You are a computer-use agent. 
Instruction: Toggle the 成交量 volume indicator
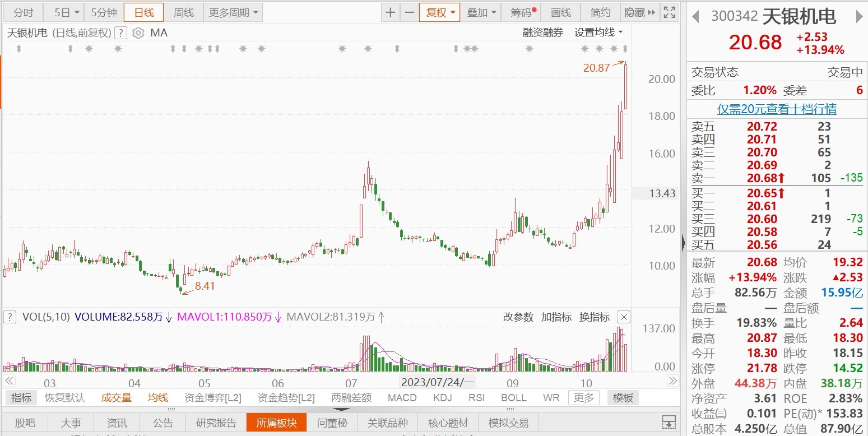pyautogui.click(x=117, y=398)
